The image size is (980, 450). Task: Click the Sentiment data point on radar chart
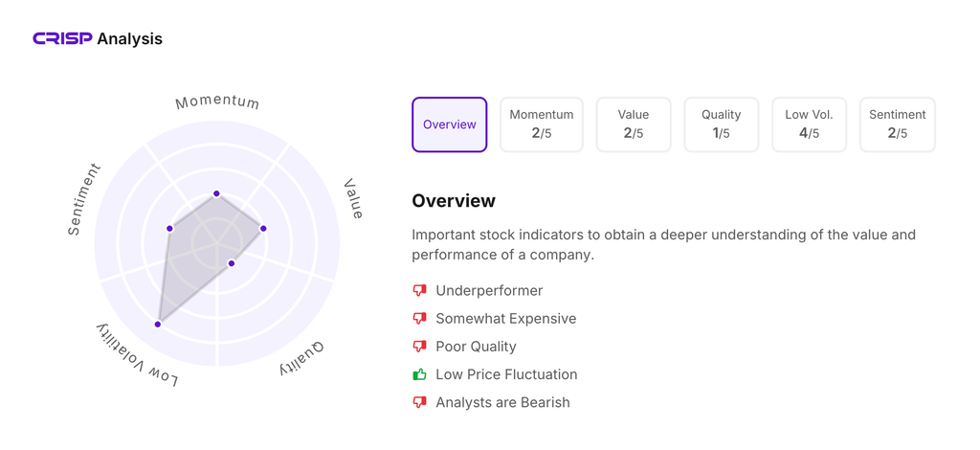169,229
